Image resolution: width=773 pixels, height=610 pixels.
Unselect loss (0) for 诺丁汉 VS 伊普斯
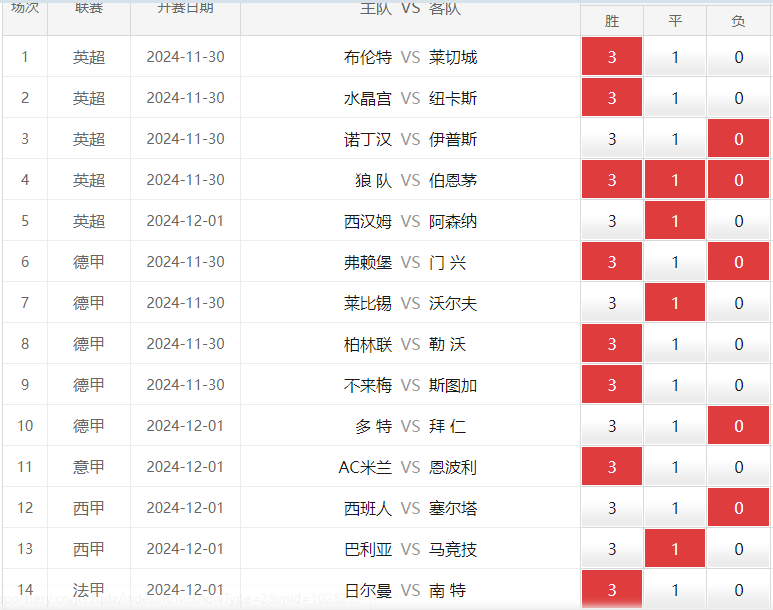pyautogui.click(x=738, y=138)
